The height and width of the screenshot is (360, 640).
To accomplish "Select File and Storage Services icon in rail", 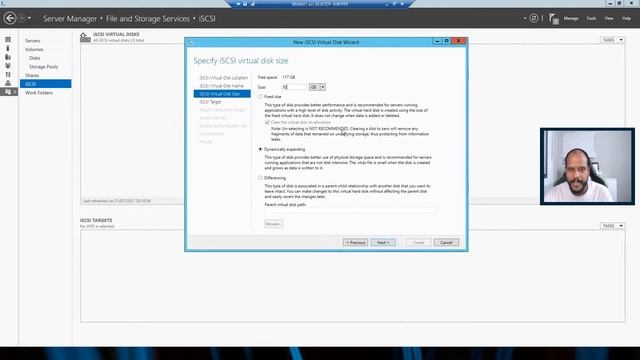I will [x=8, y=92].
